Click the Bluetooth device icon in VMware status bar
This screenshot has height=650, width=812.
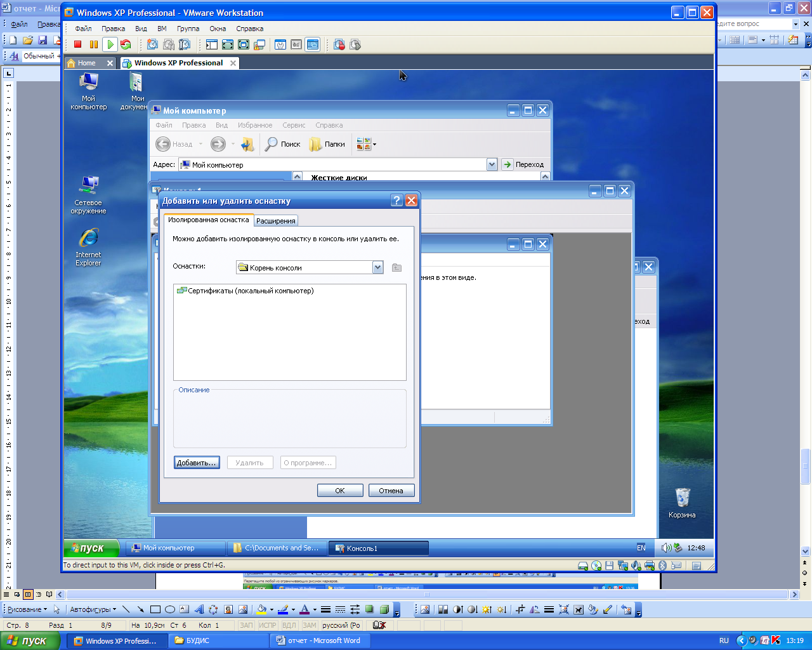point(662,566)
